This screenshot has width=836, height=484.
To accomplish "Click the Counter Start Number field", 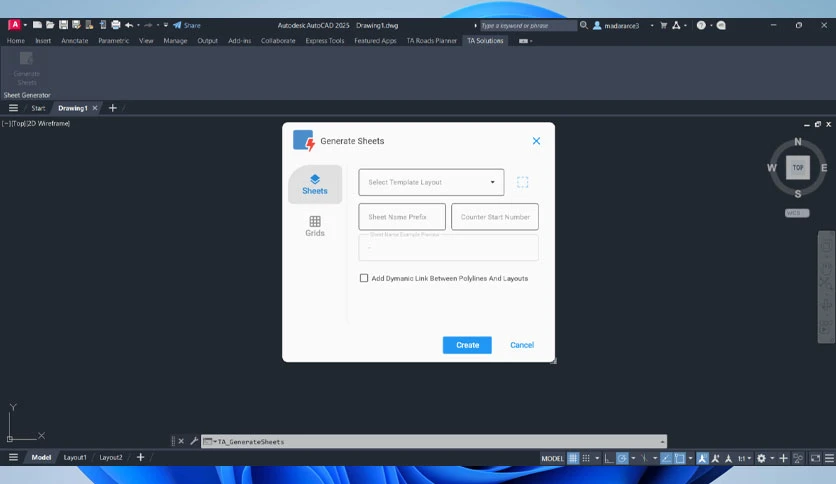I will [x=495, y=217].
